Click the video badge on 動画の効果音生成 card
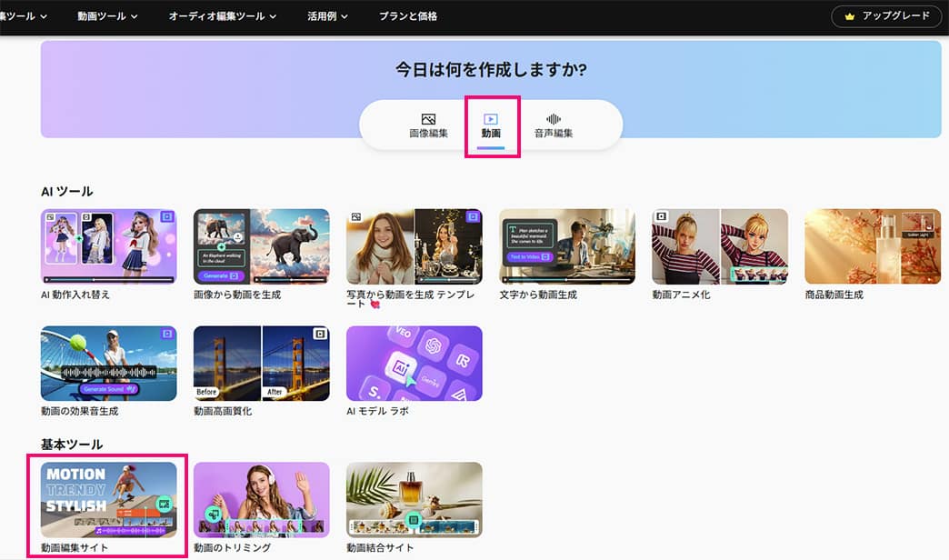This screenshot has width=949, height=560. point(167,334)
